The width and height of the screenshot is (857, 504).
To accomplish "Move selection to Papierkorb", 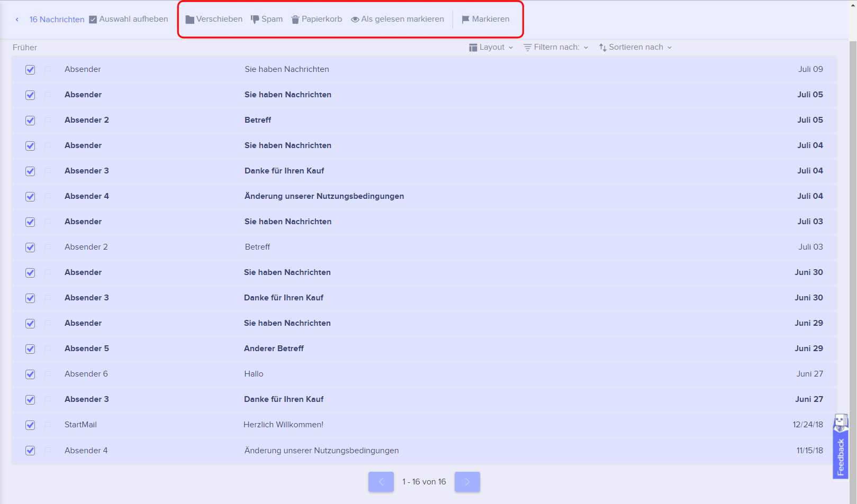I will (317, 19).
